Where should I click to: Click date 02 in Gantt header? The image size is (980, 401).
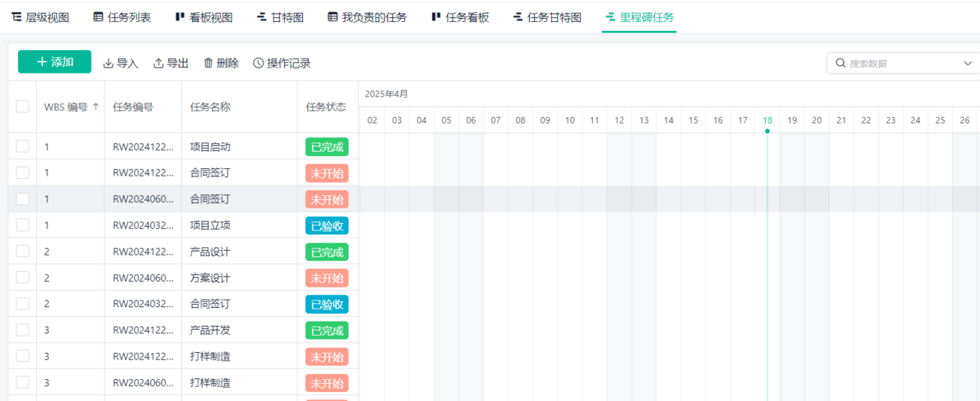[372, 120]
